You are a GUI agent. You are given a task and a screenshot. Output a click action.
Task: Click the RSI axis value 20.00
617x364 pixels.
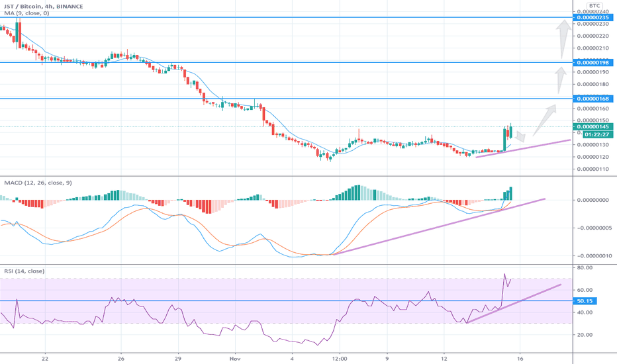pos(585,335)
